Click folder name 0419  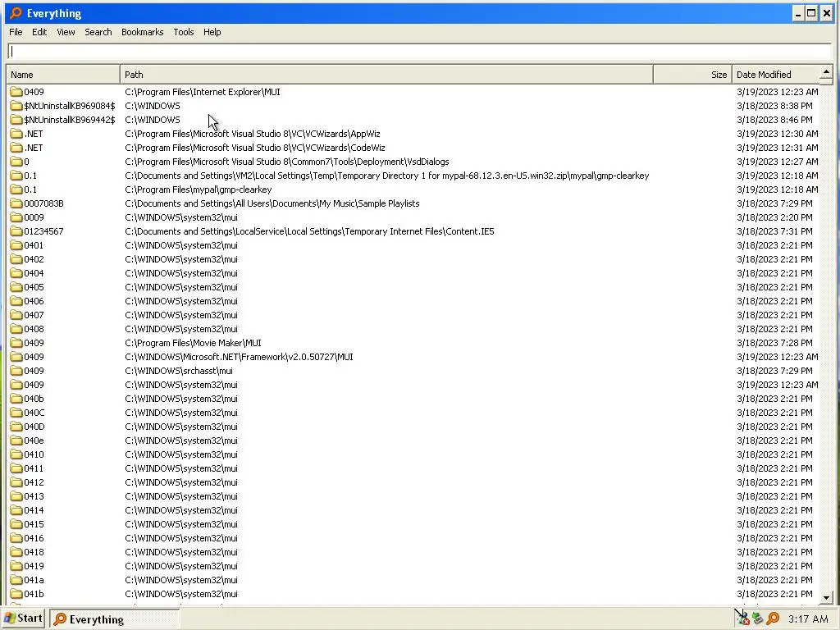point(34,565)
